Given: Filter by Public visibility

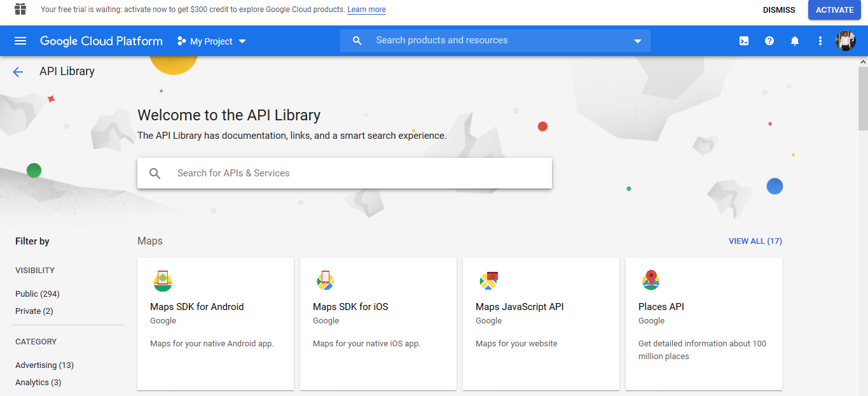Looking at the screenshot, I should coord(38,294).
